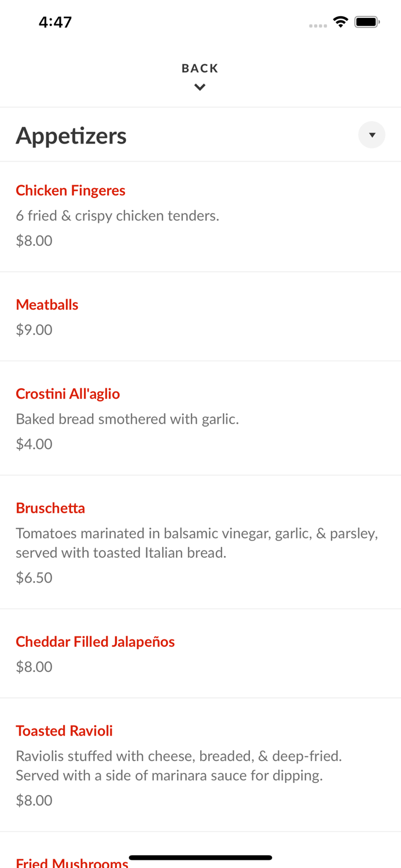Tap the clock showing 4:47

[x=55, y=21]
